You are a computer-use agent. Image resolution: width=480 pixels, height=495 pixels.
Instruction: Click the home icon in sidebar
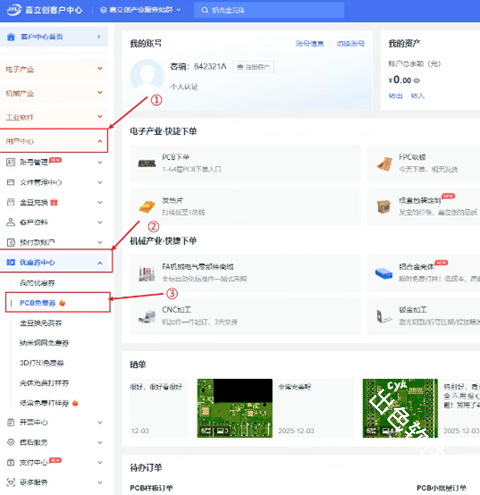11,37
